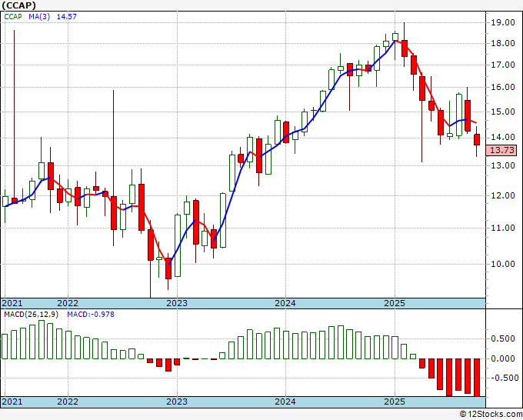Select 2023 on the price chart time axis
Viewport: 523px width, 420px height.
(177, 303)
